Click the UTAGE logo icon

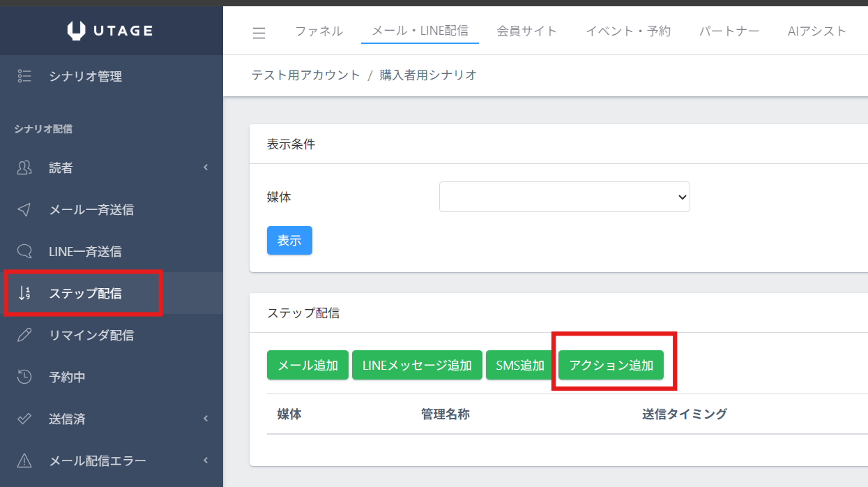[77, 30]
